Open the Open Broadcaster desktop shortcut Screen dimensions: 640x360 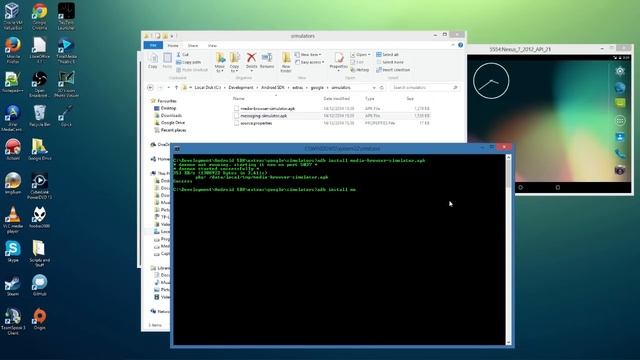point(39,84)
